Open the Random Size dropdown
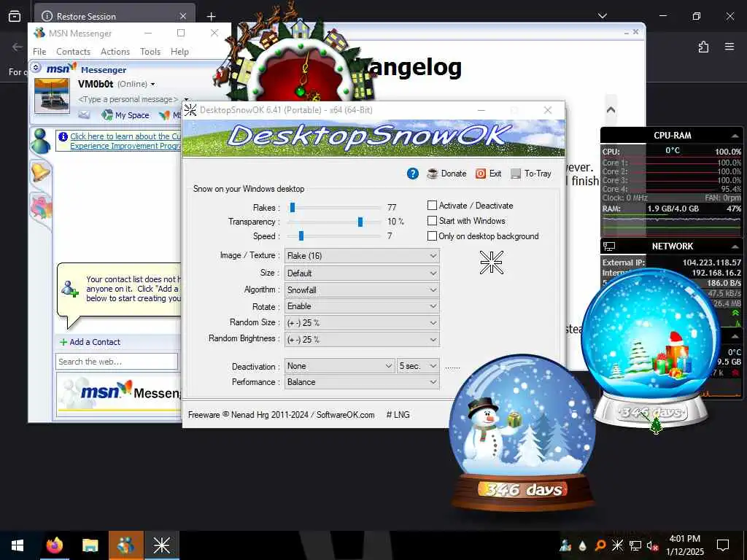 [x=362, y=323]
